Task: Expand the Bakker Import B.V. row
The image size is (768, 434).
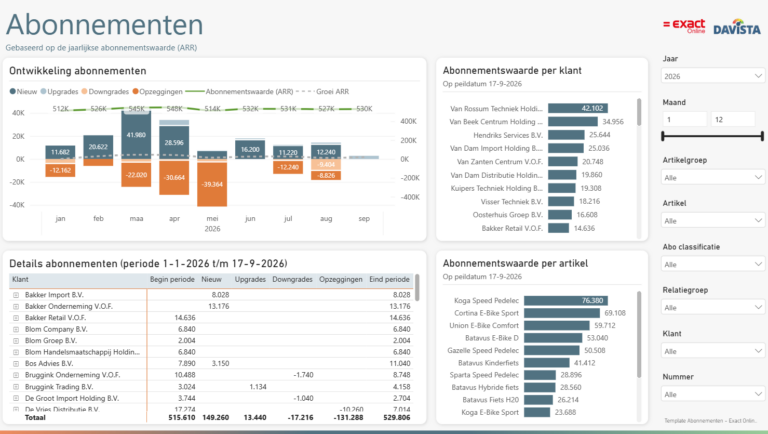Action: click(16, 295)
